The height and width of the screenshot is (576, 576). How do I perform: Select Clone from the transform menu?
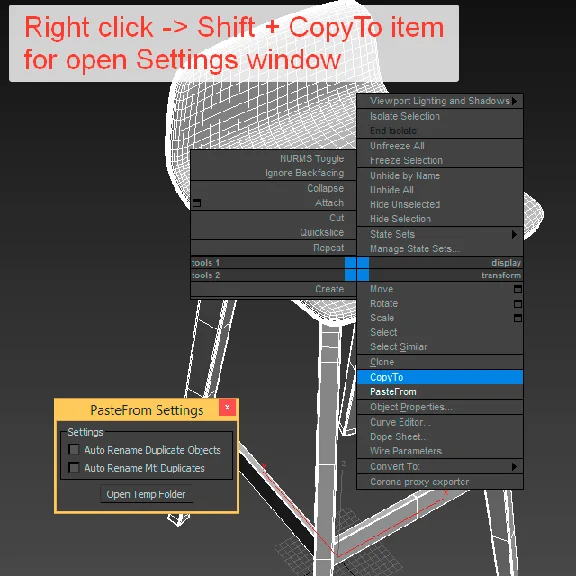(x=440, y=362)
